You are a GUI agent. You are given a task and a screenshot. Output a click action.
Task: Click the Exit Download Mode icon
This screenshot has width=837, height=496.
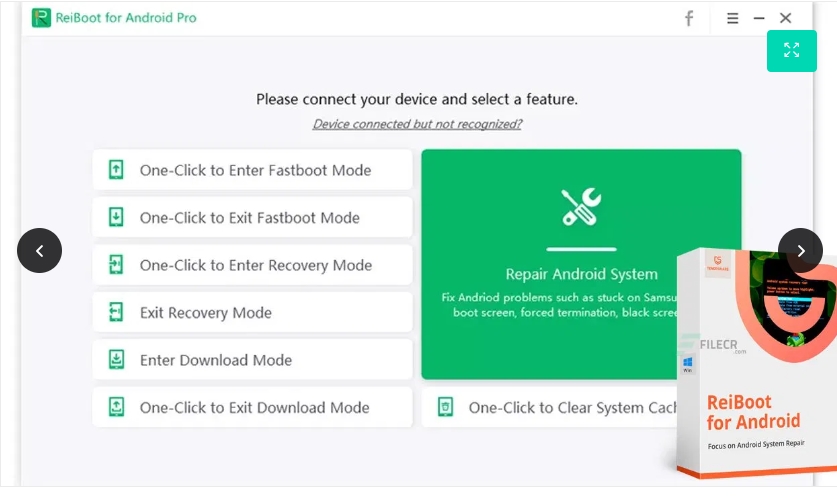pyautogui.click(x=116, y=407)
